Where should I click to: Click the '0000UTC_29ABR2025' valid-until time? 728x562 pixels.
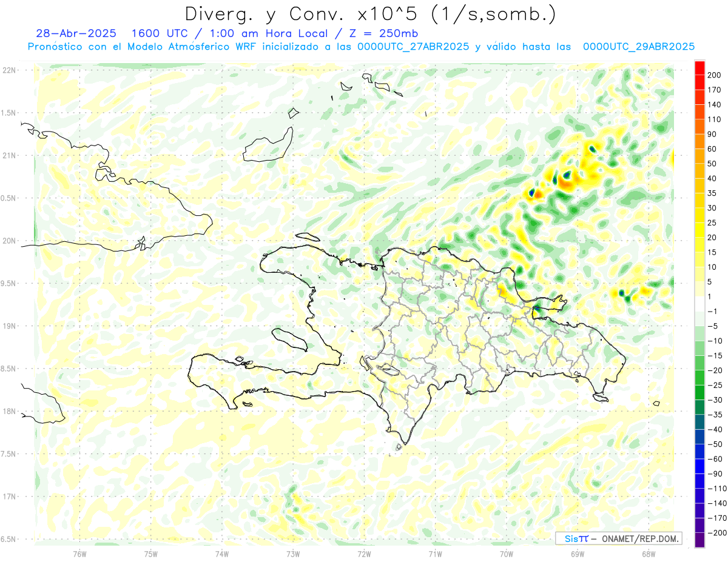638,46
